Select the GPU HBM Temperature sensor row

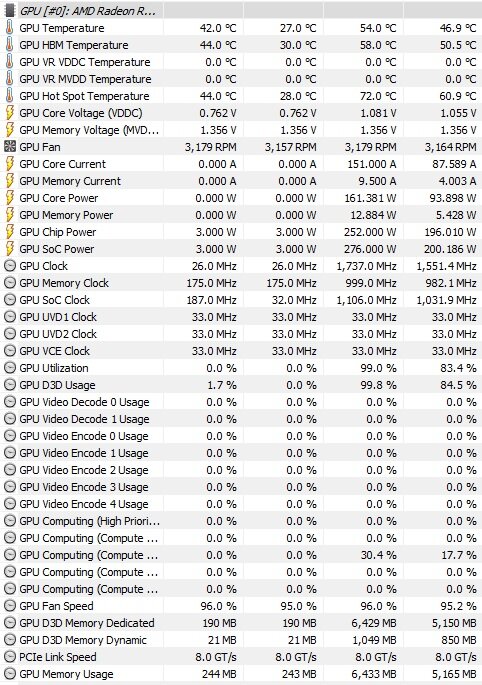241,45
